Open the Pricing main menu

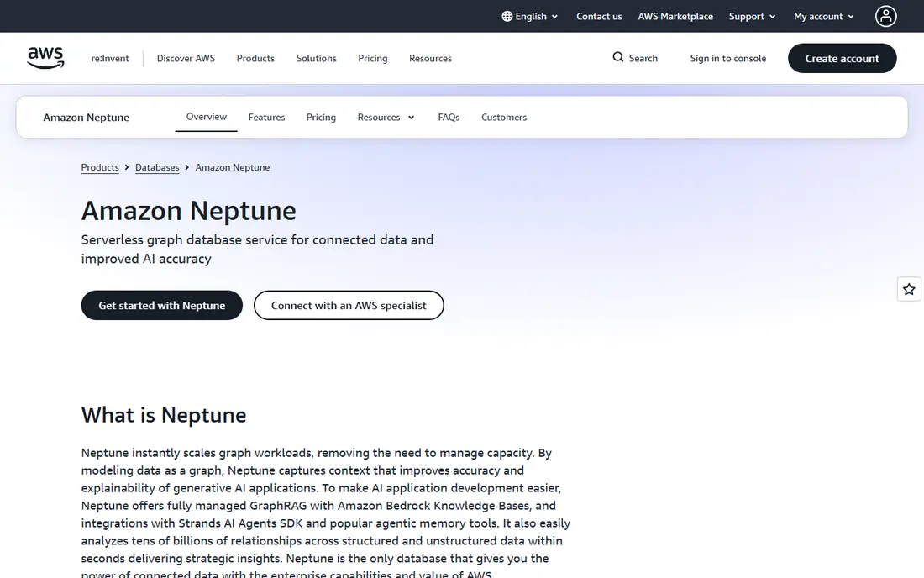(x=372, y=58)
